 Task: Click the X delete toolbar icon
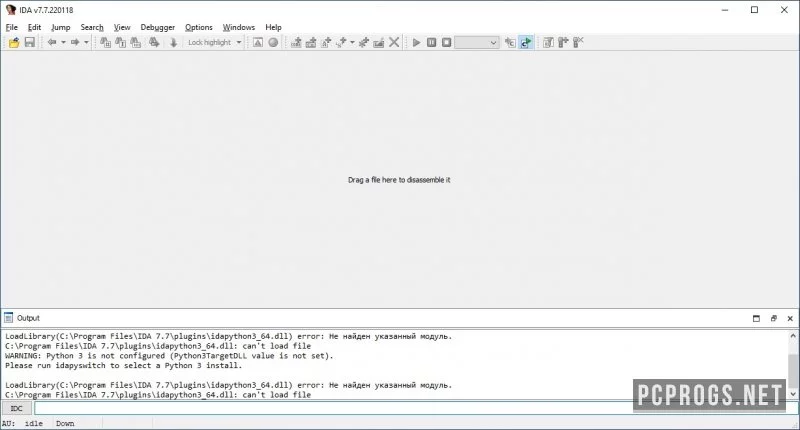click(394, 42)
